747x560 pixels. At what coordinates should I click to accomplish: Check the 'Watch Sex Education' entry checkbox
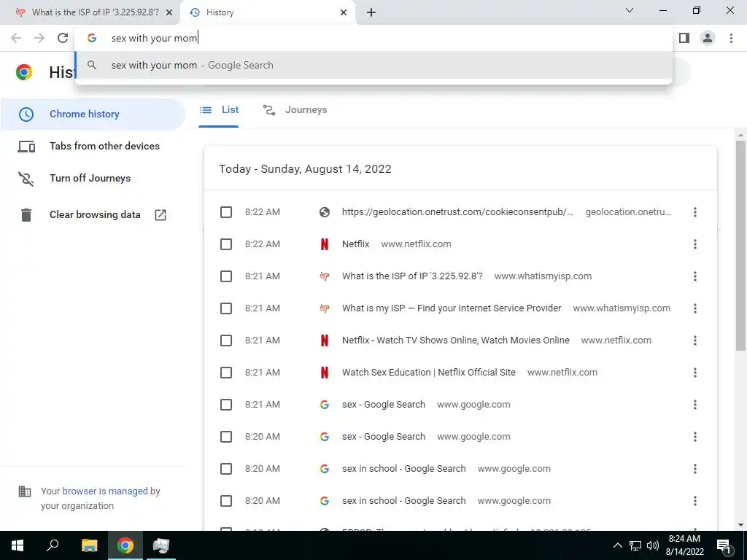pos(226,373)
